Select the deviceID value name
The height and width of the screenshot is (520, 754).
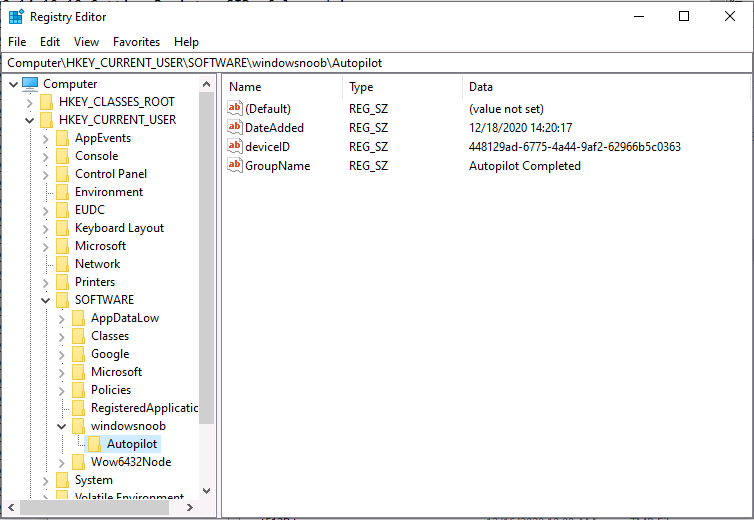click(267, 147)
